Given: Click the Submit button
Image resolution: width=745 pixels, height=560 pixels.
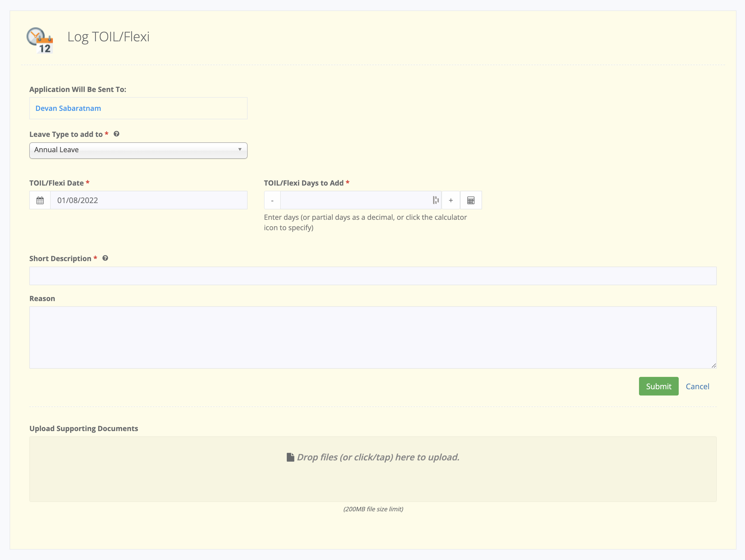Looking at the screenshot, I should tap(658, 386).
